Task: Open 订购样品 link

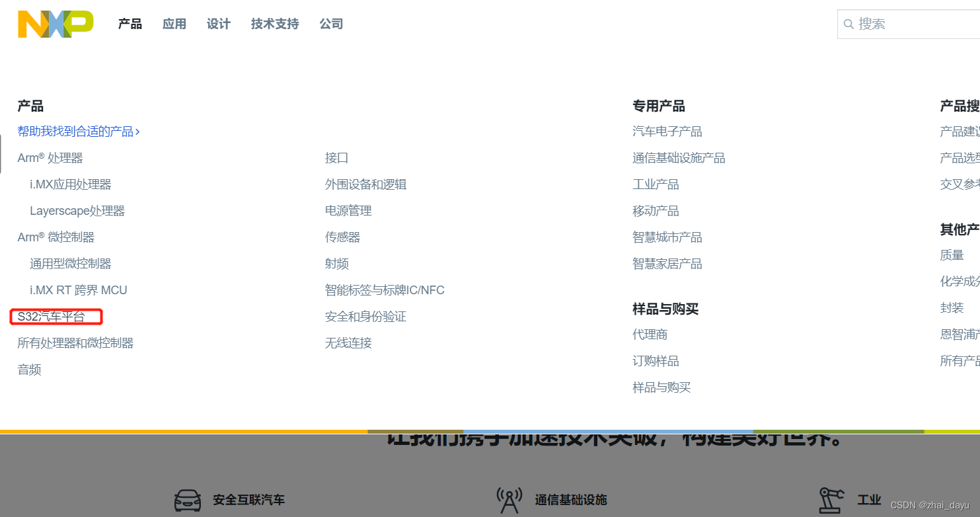Action: pyautogui.click(x=656, y=361)
